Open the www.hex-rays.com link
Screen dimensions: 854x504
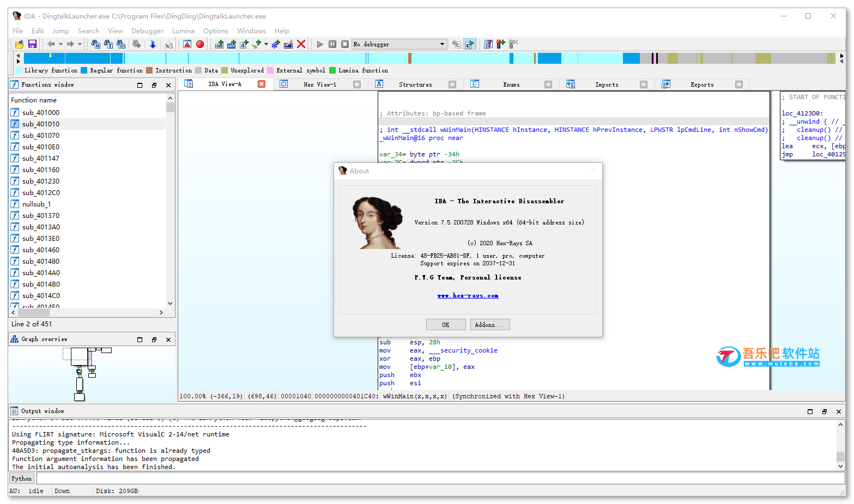[x=468, y=295]
